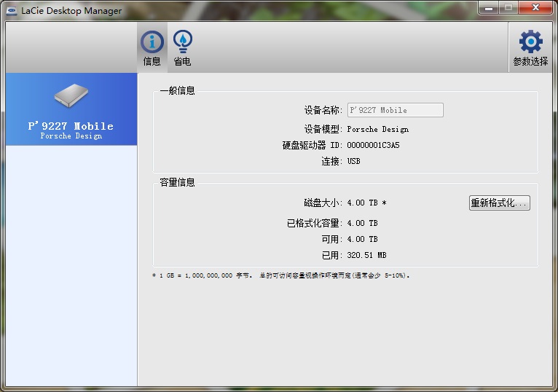Click the hard drive icon in sidebar
The image size is (558, 392).
71,96
